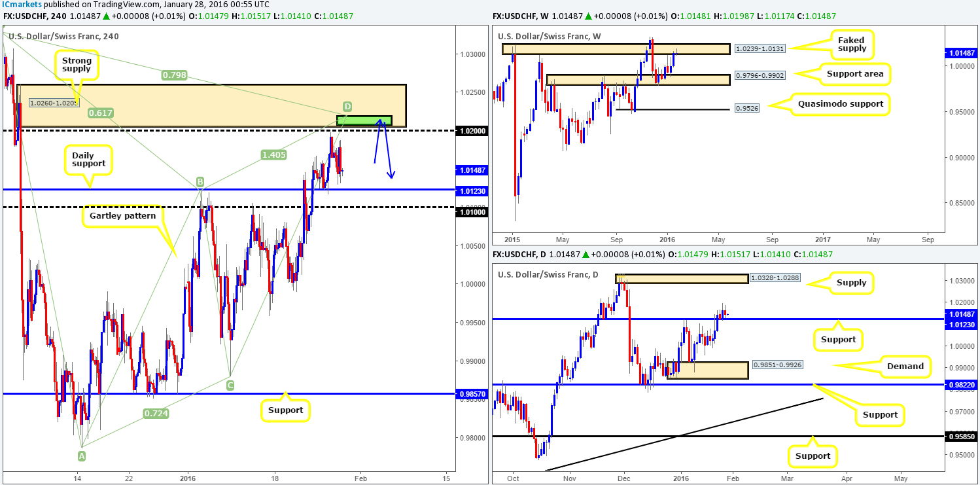Click the 1.0239-1.0131 zone label
Screen dimensions: 980x485
pos(761,48)
